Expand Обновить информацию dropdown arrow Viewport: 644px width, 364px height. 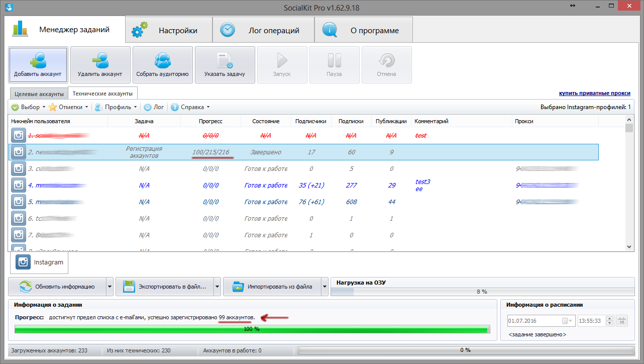[110, 287]
